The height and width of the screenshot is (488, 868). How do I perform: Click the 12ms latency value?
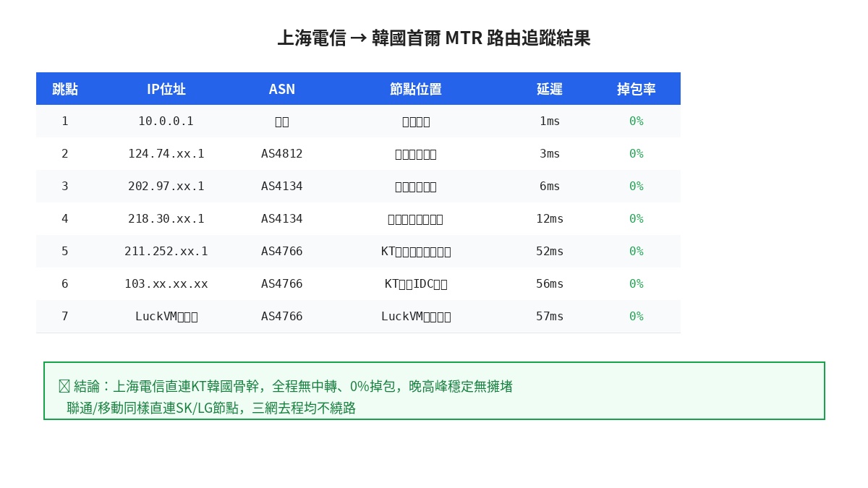[x=550, y=219]
